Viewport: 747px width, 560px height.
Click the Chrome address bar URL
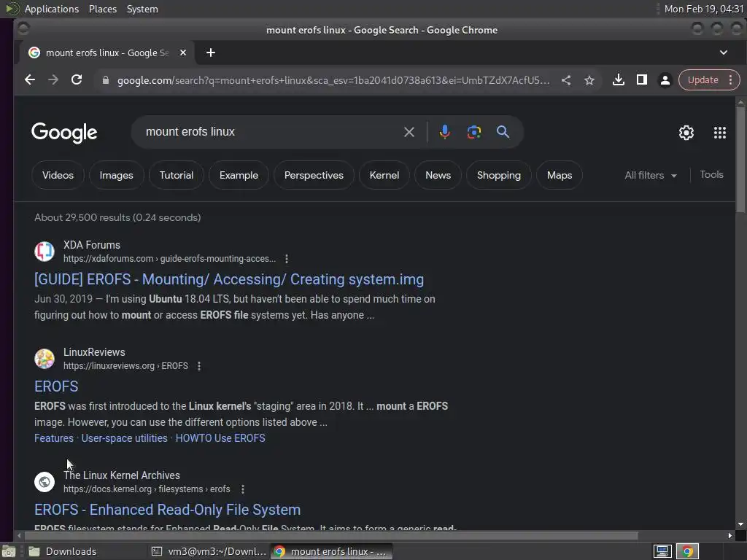(333, 80)
